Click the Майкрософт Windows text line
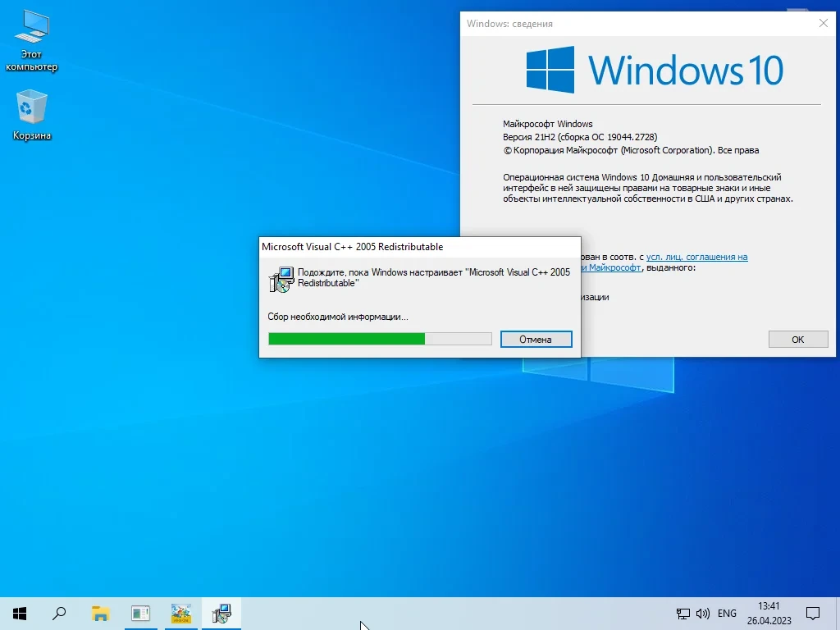Screen dimensions: 840x630 pyautogui.click(x=547, y=124)
